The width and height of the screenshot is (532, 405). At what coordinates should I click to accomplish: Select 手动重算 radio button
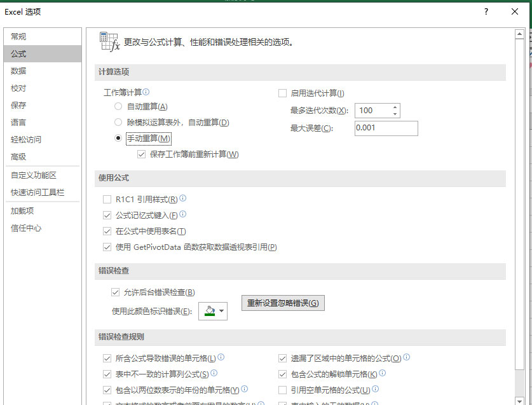pyautogui.click(x=118, y=138)
